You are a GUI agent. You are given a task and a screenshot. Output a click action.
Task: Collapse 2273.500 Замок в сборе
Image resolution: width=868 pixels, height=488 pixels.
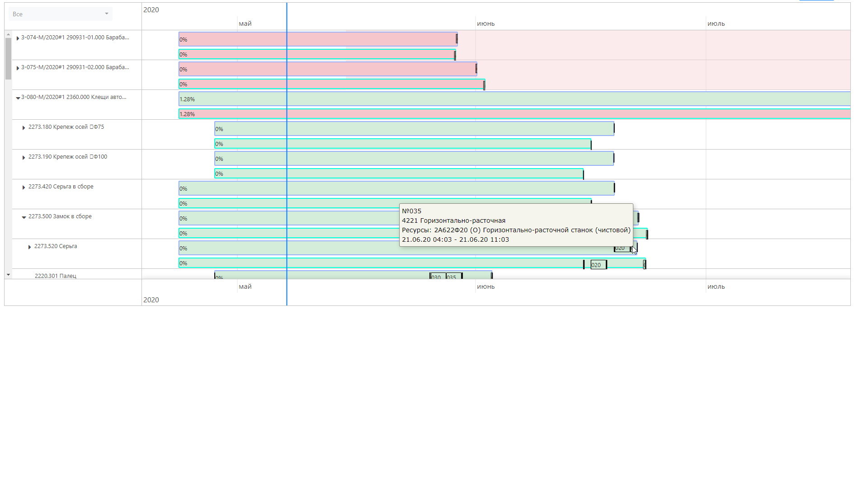point(24,217)
